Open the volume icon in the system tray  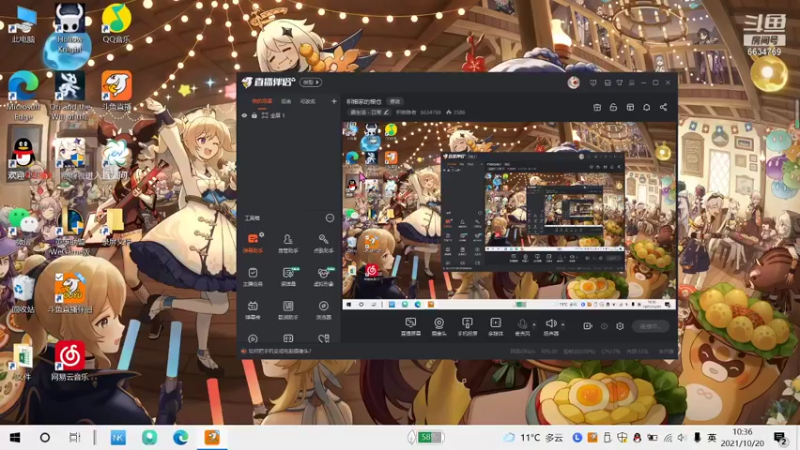pos(682,438)
